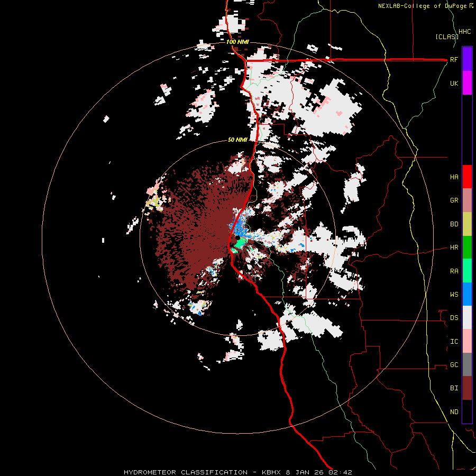The height and width of the screenshot is (476, 476).
Task: Click the magenta UK legend color swatch
Action: [467, 83]
